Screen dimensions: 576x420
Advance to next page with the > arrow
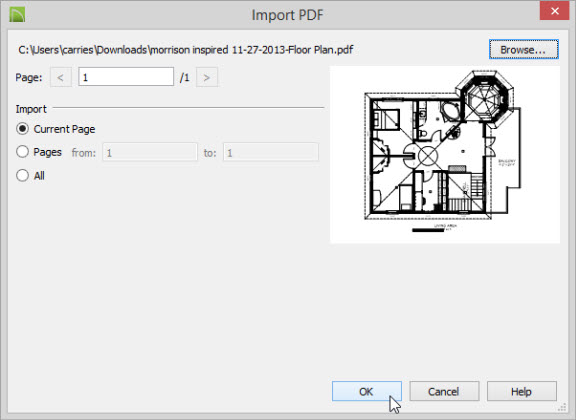click(x=207, y=77)
